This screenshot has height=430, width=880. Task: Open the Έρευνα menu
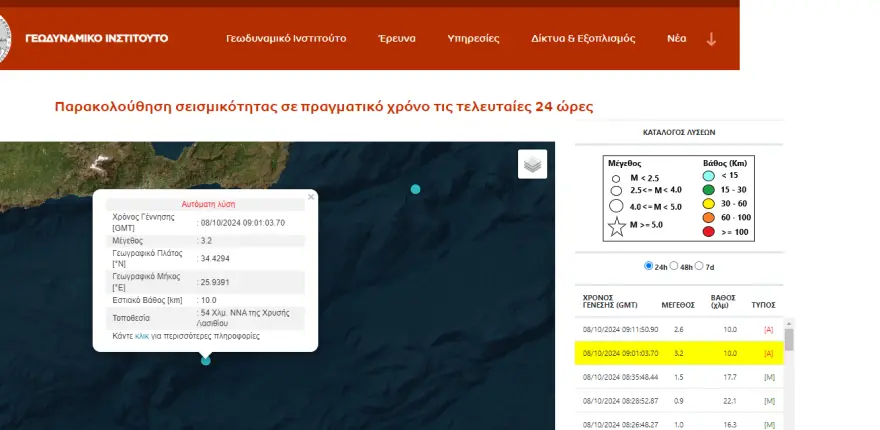click(x=396, y=39)
